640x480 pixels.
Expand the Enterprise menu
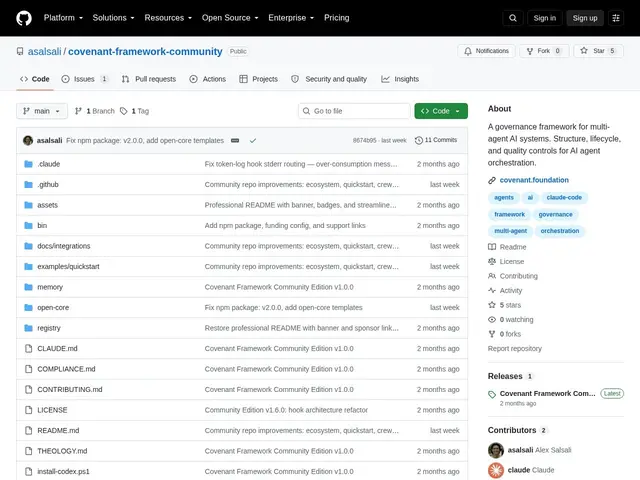291,18
